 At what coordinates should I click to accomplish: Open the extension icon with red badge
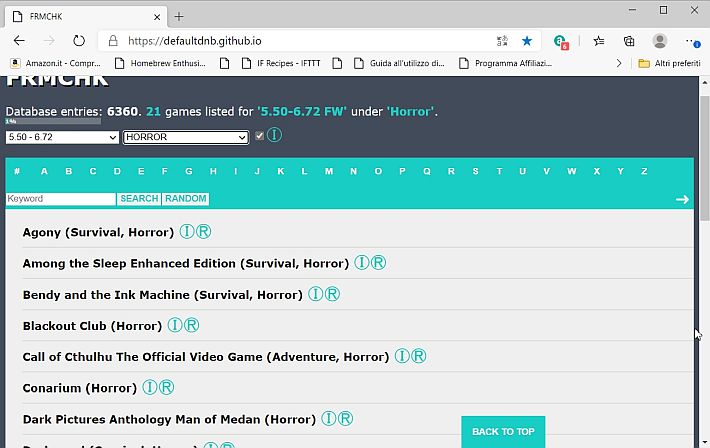click(x=561, y=42)
